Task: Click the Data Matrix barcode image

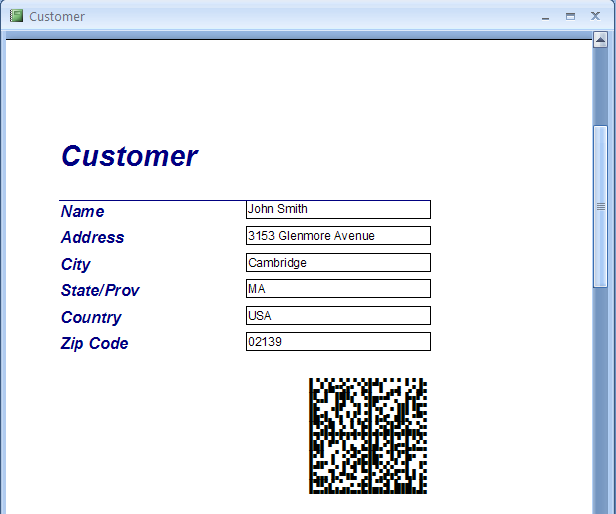Action: click(x=368, y=436)
